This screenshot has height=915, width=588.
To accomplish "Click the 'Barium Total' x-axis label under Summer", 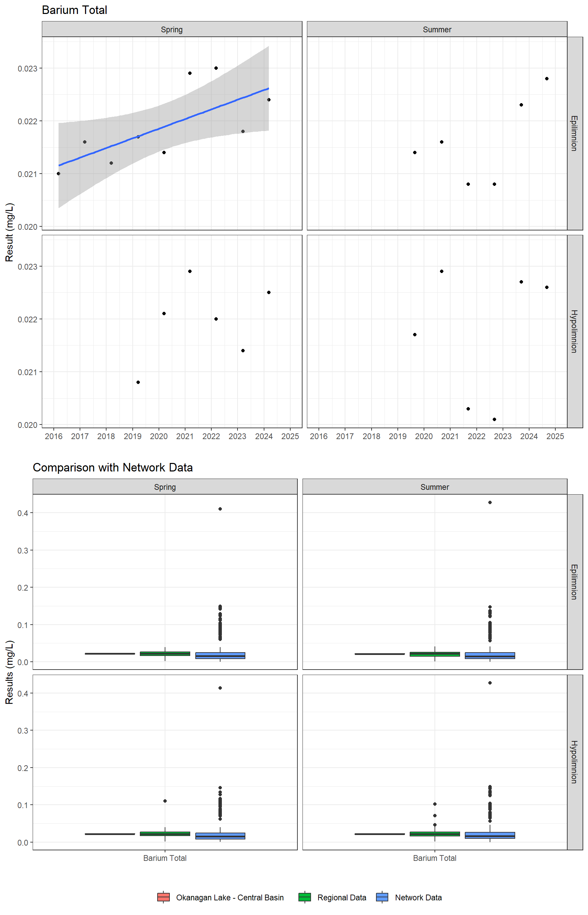I will click(435, 858).
